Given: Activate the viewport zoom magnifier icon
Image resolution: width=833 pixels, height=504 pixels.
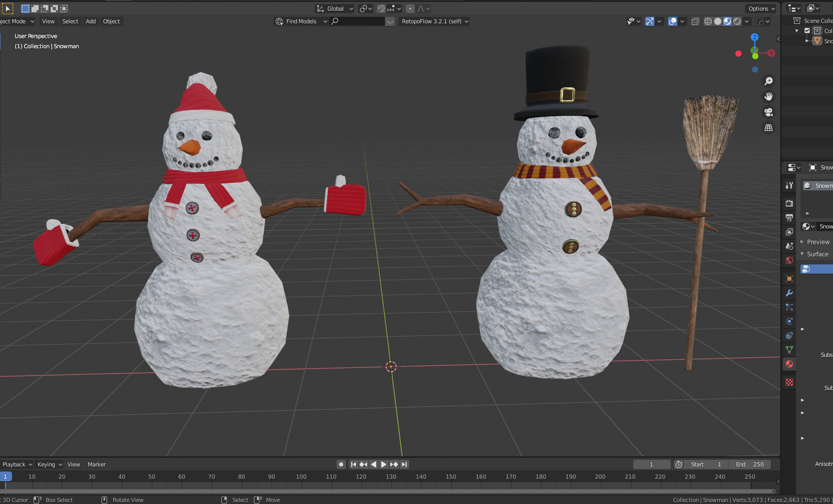Looking at the screenshot, I should tap(769, 81).
